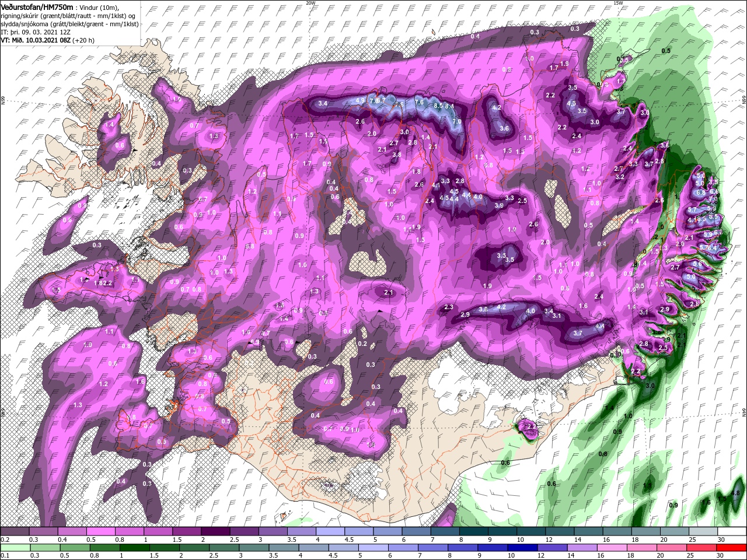Click the '1.5' label in the snow legend row
The height and width of the screenshot is (560, 747).
(x=176, y=540)
